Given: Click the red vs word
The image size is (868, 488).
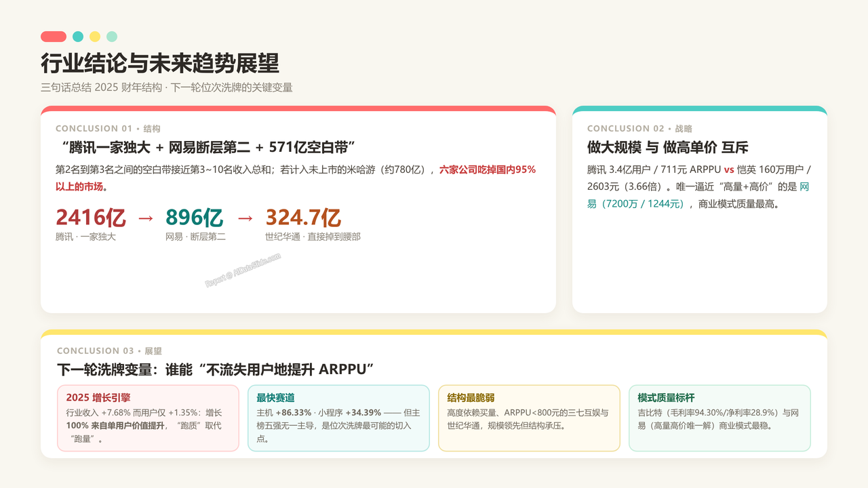Looking at the screenshot, I should (729, 170).
